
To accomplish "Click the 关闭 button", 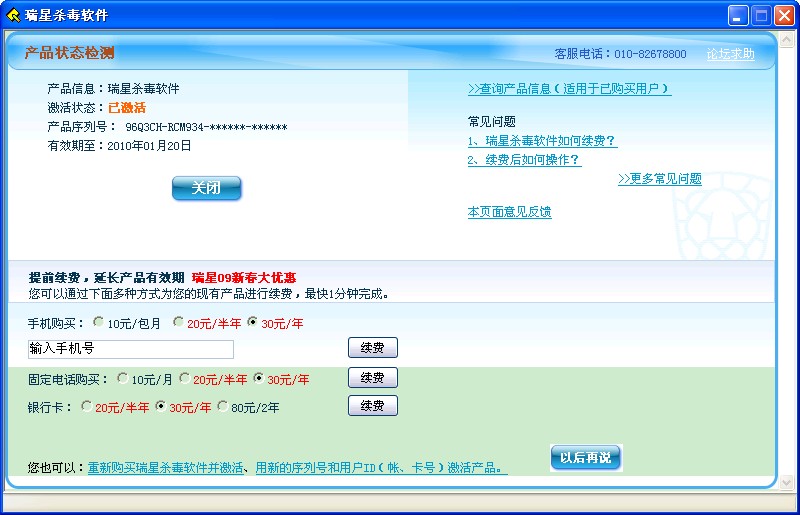I will click(207, 188).
